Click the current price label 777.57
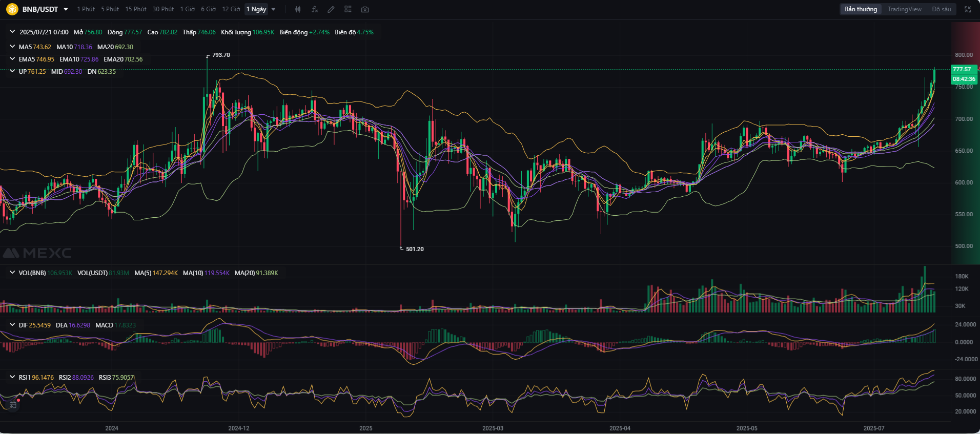This screenshot has height=434, width=980. 964,69
